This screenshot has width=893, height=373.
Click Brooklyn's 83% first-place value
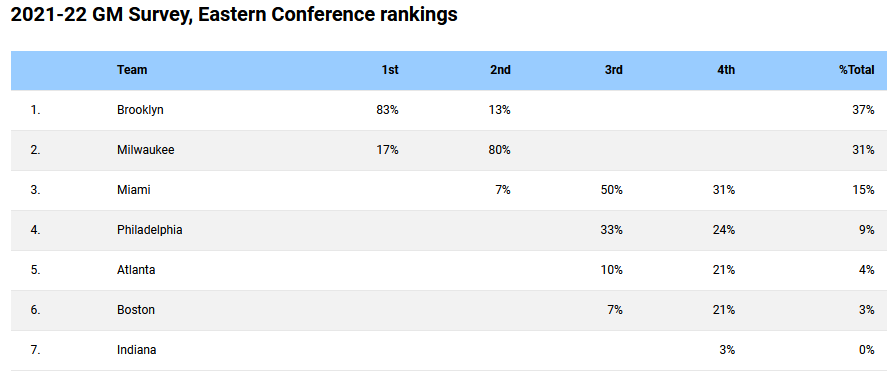point(387,110)
